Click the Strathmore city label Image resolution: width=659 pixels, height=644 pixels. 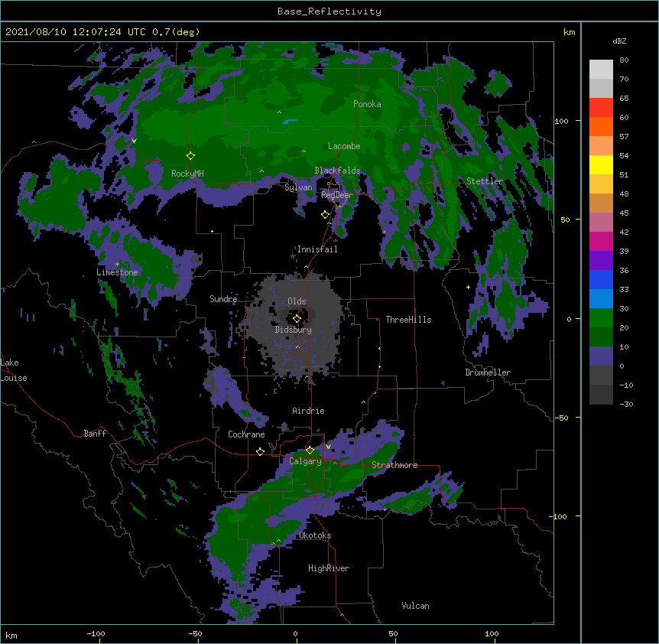pos(394,465)
